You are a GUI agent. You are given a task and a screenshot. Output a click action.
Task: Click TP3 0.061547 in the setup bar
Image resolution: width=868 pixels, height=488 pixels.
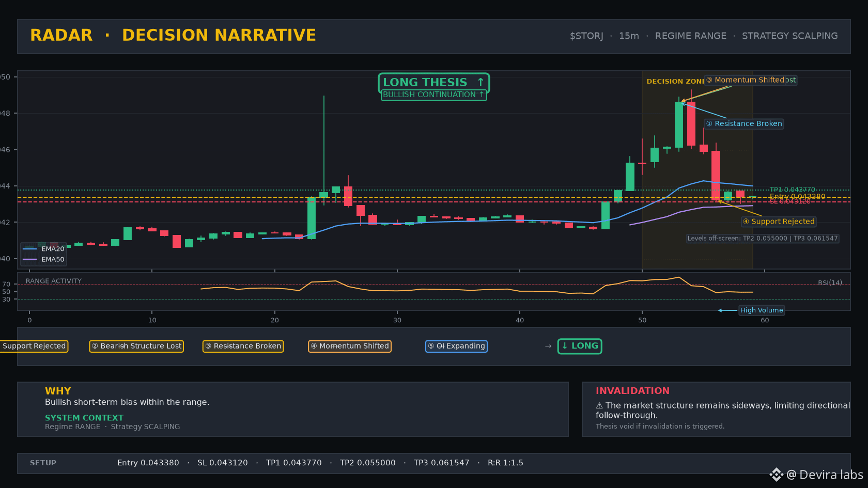coord(442,463)
